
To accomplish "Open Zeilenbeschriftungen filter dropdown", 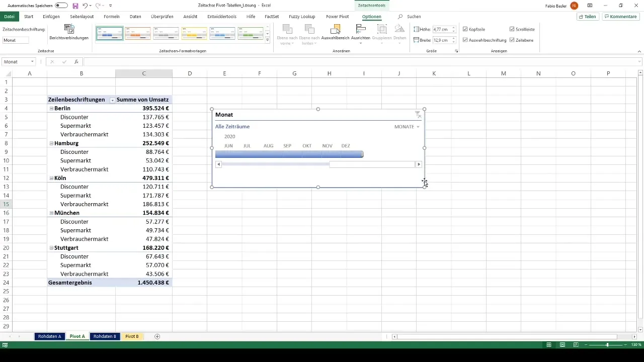I will [x=112, y=100].
